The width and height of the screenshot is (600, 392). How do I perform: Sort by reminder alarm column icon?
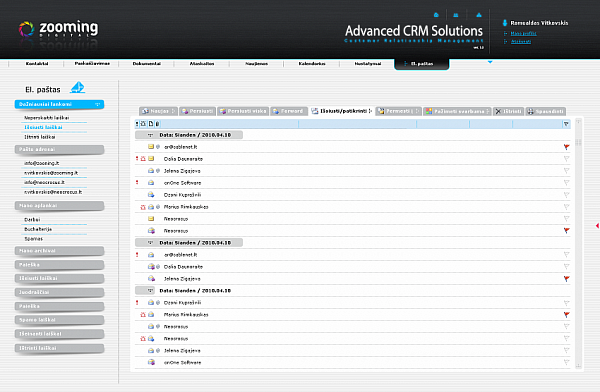tap(143, 124)
